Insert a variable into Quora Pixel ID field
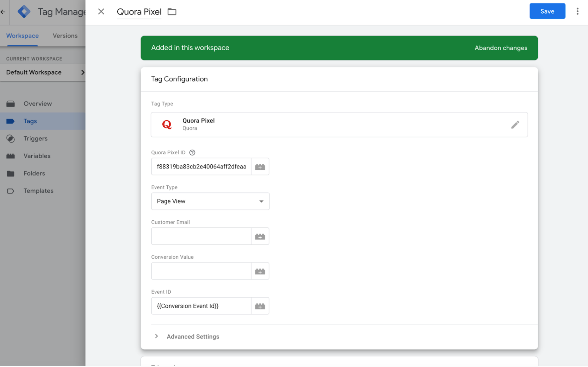The height and width of the screenshot is (367, 588). click(260, 166)
